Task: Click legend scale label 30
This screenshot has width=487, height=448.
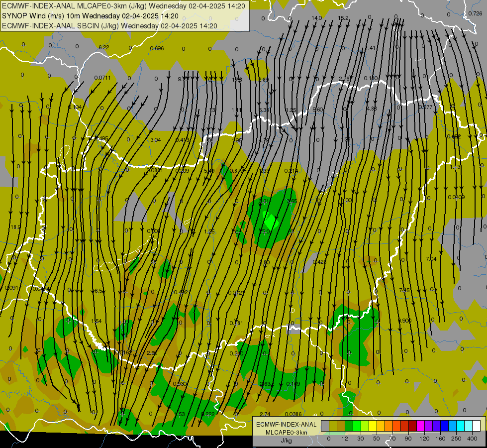Action: point(361,439)
